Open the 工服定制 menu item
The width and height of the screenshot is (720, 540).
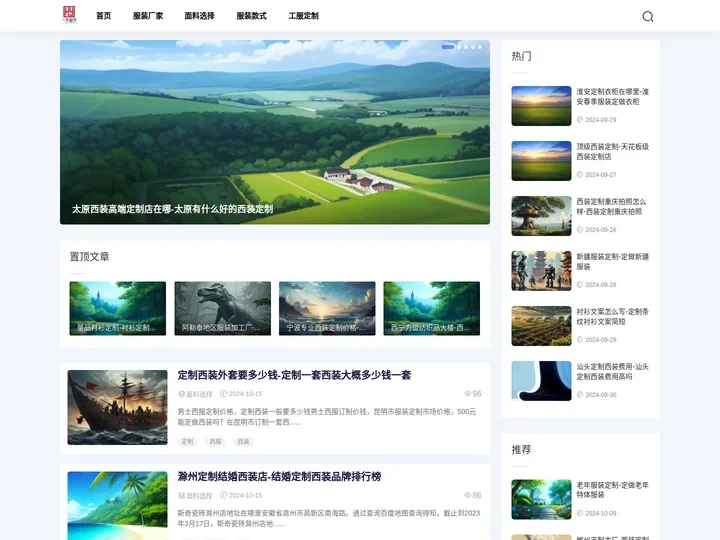303,16
